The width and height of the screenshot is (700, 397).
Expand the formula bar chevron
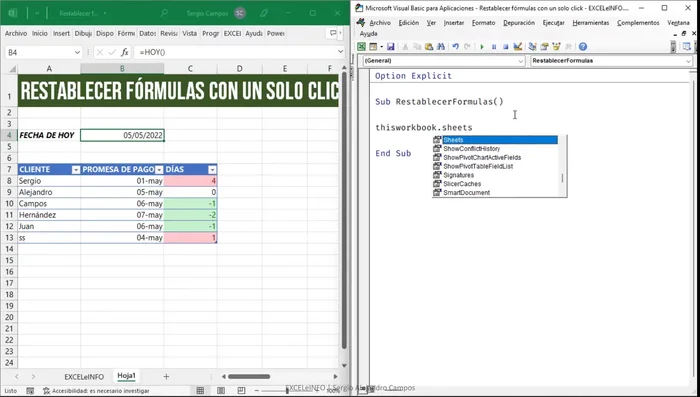pyautogui.click(x=341, y=52)
